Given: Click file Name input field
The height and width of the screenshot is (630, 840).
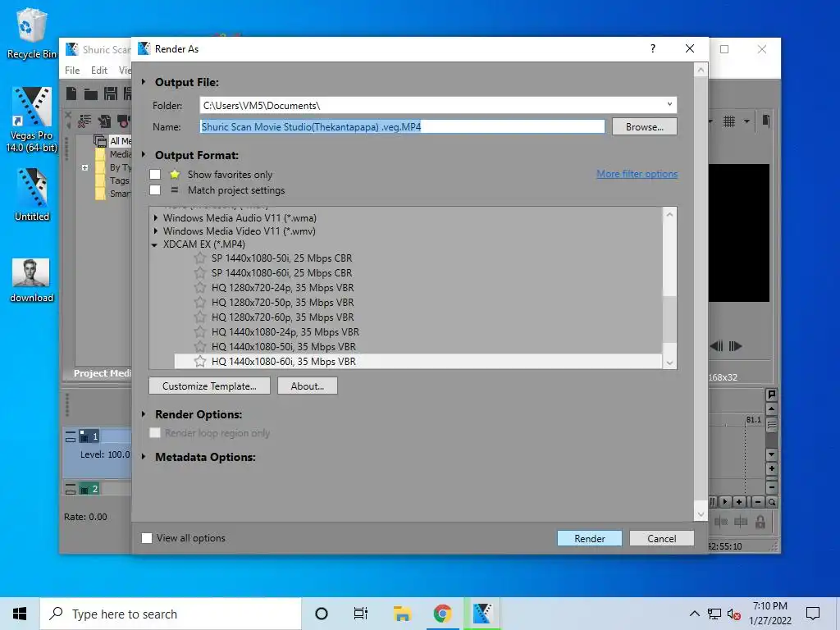Looking at the screenshot, I should [402, 126].
